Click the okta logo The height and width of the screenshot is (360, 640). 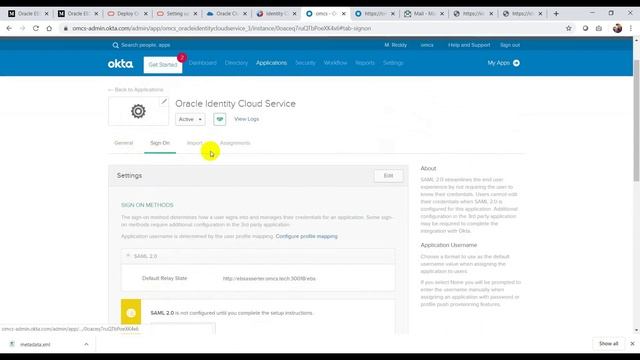(120, 64)
